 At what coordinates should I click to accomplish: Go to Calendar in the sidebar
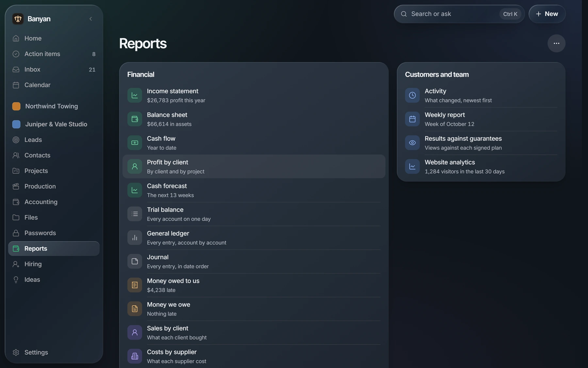54,85
